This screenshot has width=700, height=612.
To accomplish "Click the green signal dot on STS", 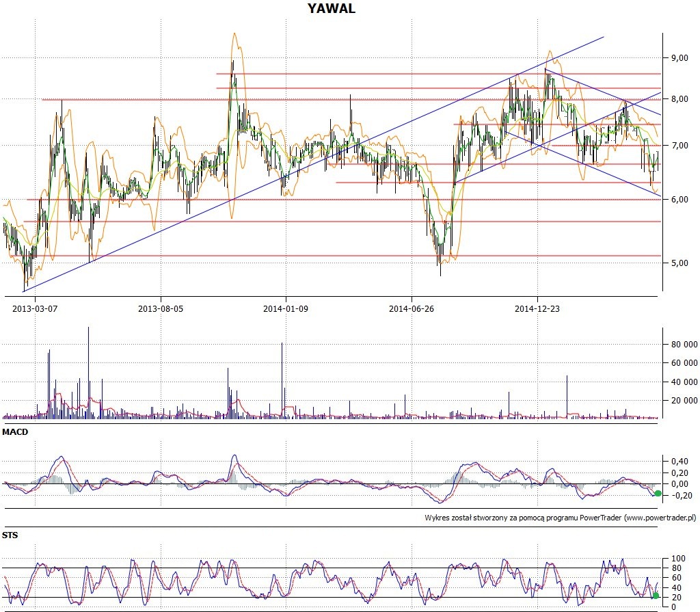I will (x=656, y=596).
